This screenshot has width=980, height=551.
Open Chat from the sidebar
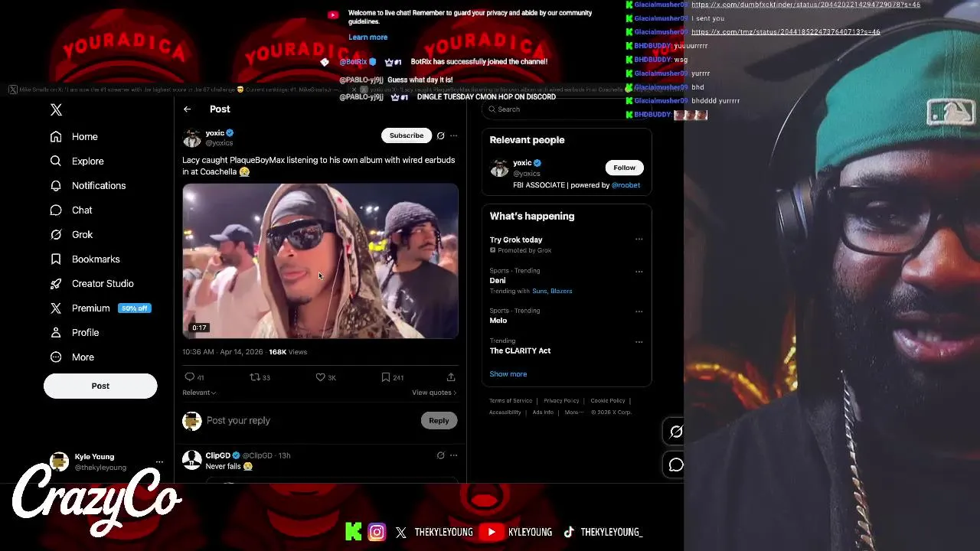(71, 210)
